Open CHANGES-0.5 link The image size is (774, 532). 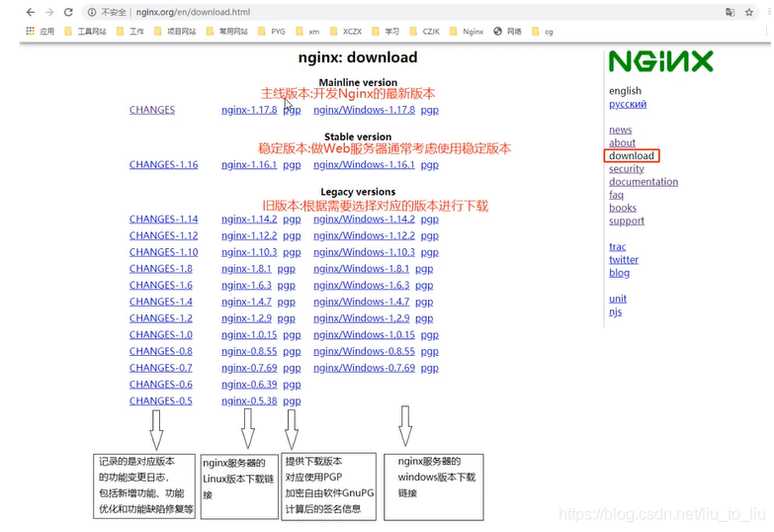[161, 400]
